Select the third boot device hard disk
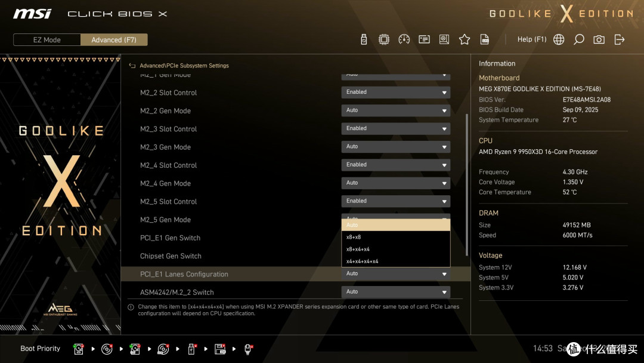 click(x=135, y=349)
